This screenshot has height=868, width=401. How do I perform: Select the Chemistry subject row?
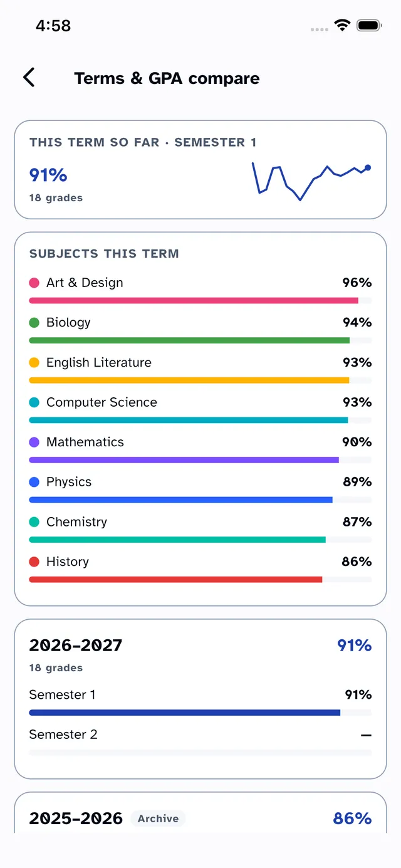200,530
